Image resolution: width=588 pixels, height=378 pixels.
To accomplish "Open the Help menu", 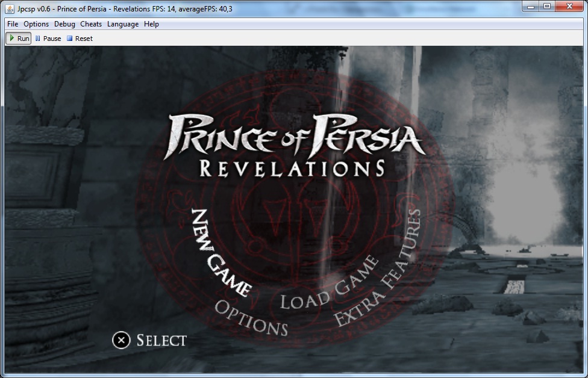I will (x=151, y=24).
